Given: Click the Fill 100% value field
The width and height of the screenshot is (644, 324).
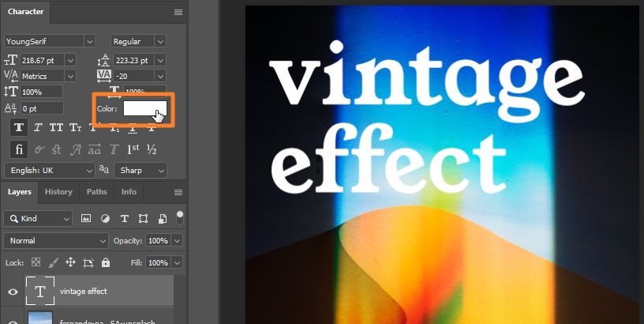Looking at the screenshot, I should [x=159, y=262].
